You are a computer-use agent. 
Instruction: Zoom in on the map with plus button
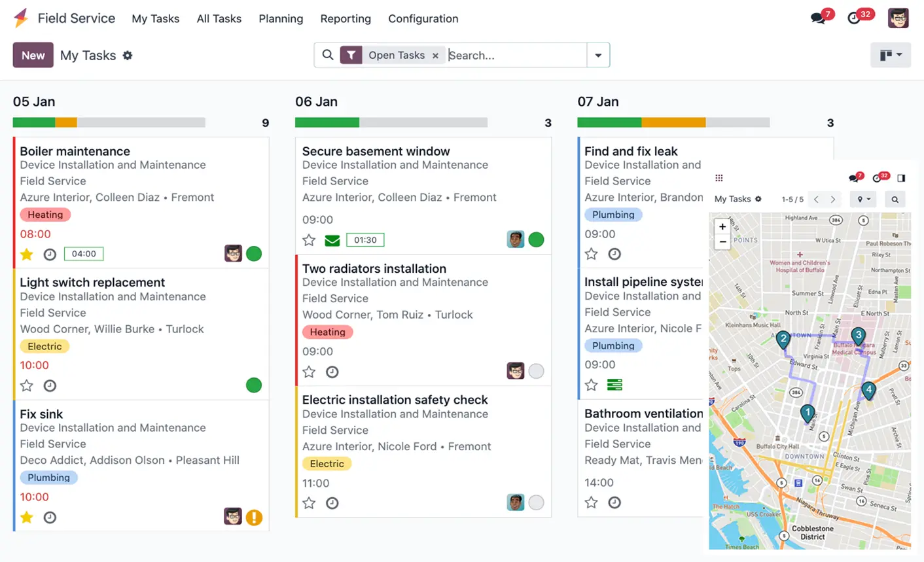(722, 226)
